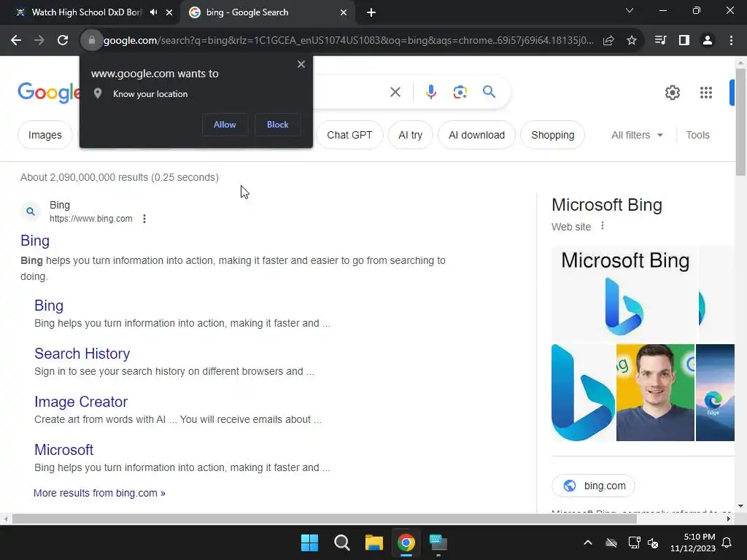747x560 pixels.
Task: Select the Images filter chip
Action: tap(44, 135)
